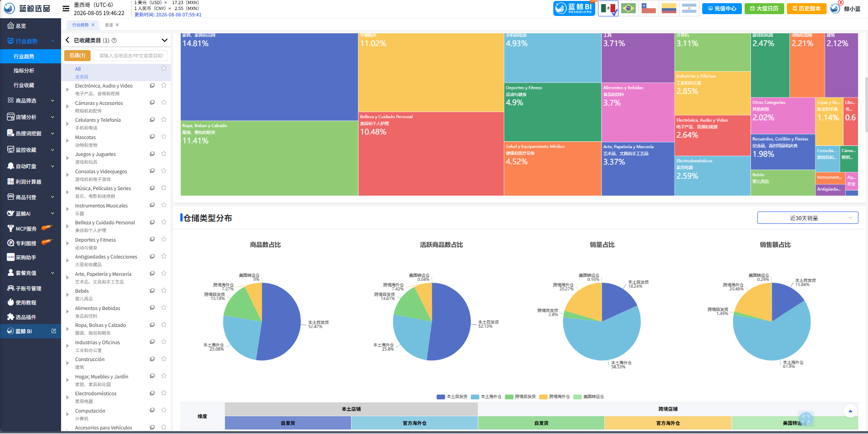The width and height of the screenshot is (868, 434).
Task: Open the 大促日历 button
Action: tap(764, 9)
